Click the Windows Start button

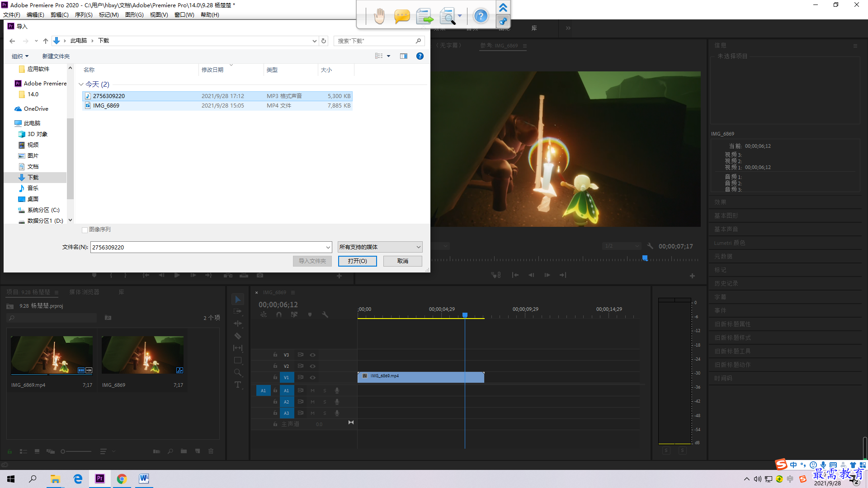[x=11, y=479]
